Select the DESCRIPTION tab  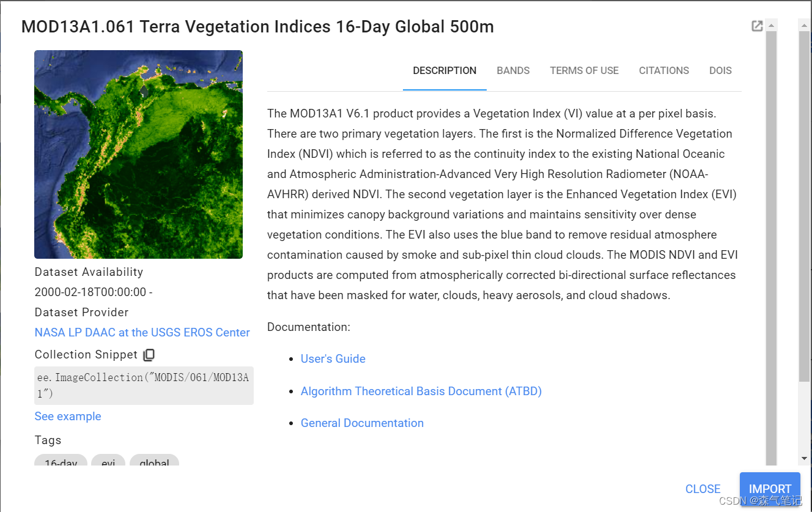point(445,70)
